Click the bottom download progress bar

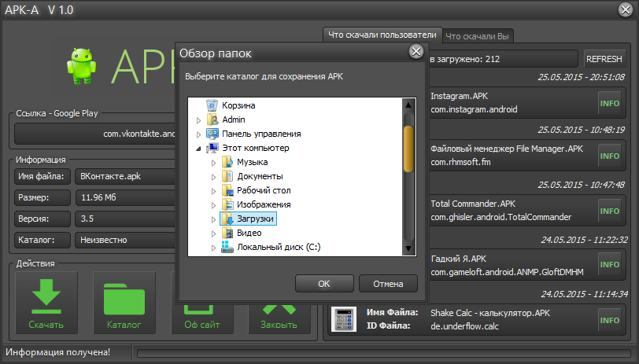[x=384, y=353]
